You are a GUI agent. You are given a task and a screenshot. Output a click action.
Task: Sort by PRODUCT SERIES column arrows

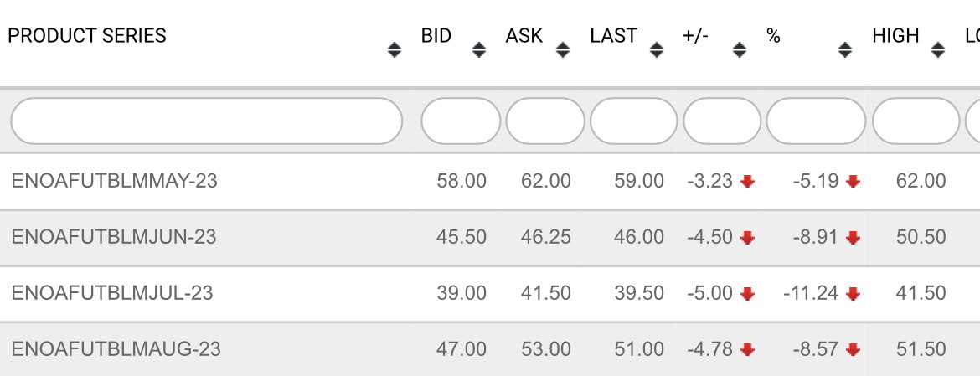[395, 50]
